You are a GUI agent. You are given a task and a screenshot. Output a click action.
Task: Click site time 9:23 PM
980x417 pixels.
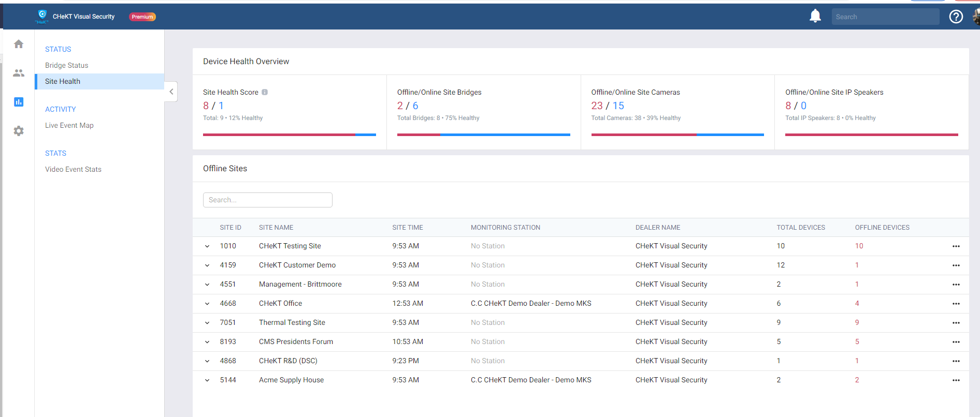click(x=406, y=361)
